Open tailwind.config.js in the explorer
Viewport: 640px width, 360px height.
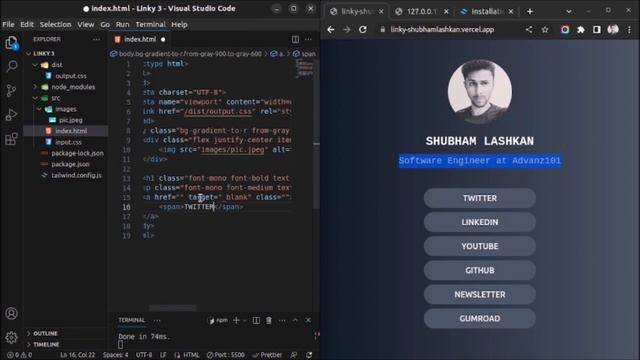76,175
